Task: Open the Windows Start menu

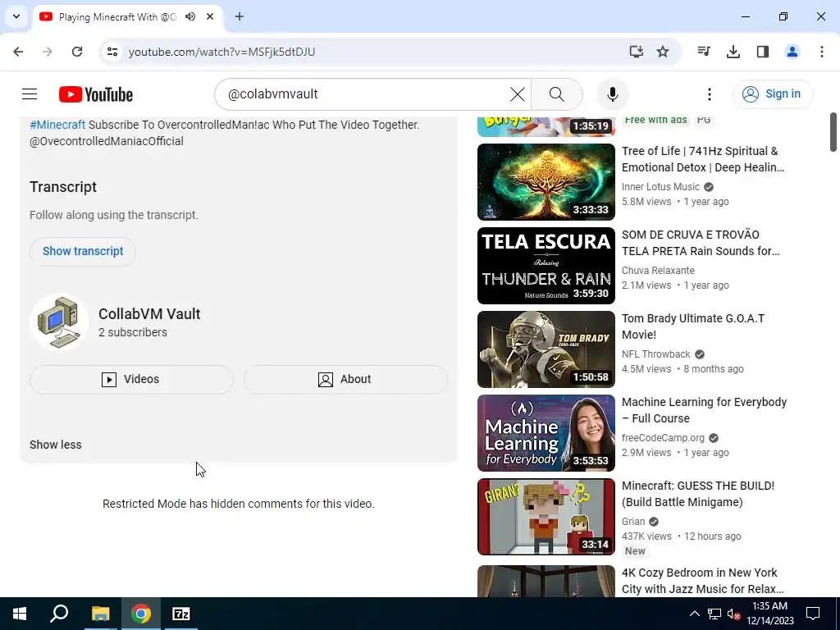Action: [20, 614]
